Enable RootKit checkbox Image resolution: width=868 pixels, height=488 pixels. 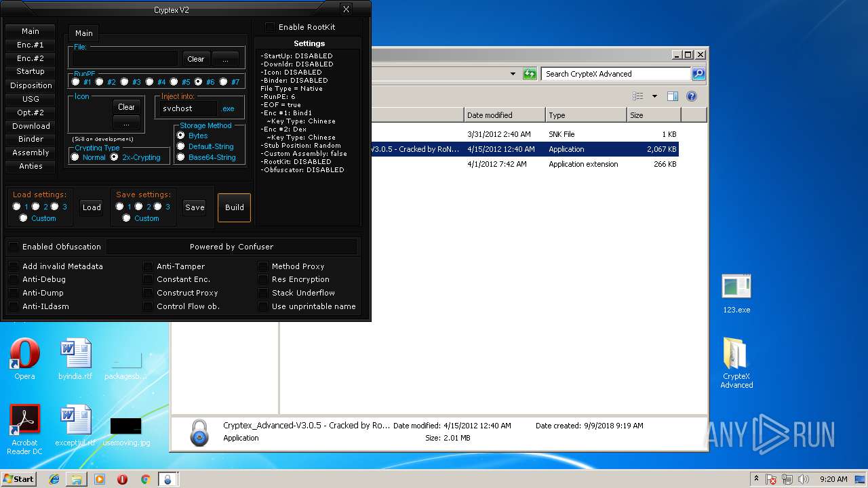pos(270,27)
